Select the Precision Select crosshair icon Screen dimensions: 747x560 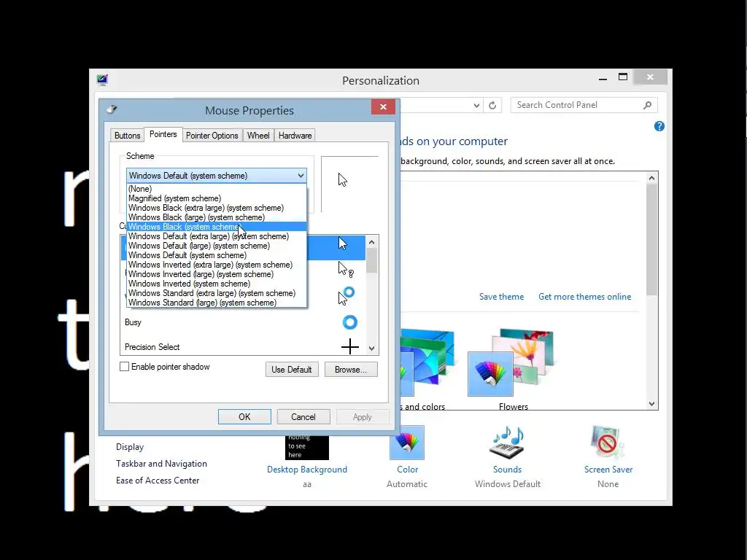click(349, 346)
